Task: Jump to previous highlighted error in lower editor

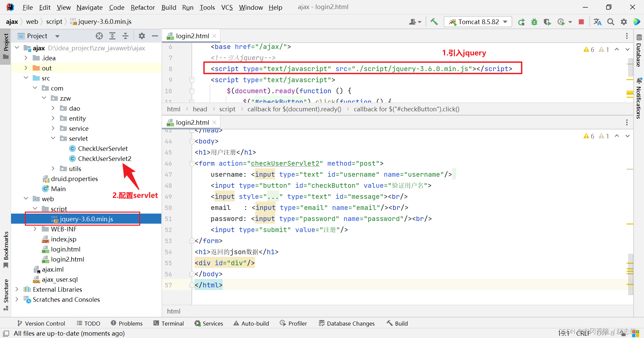Action: pos(617,136)
